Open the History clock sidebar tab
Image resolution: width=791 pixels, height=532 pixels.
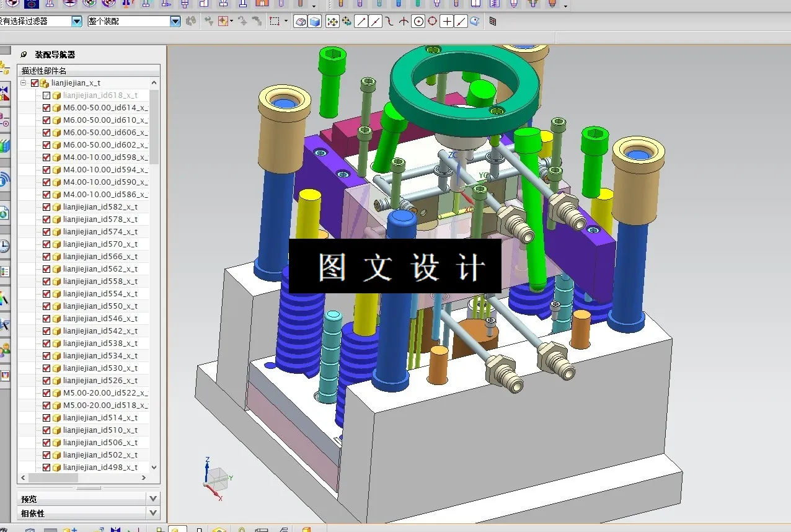click(4, 246)
